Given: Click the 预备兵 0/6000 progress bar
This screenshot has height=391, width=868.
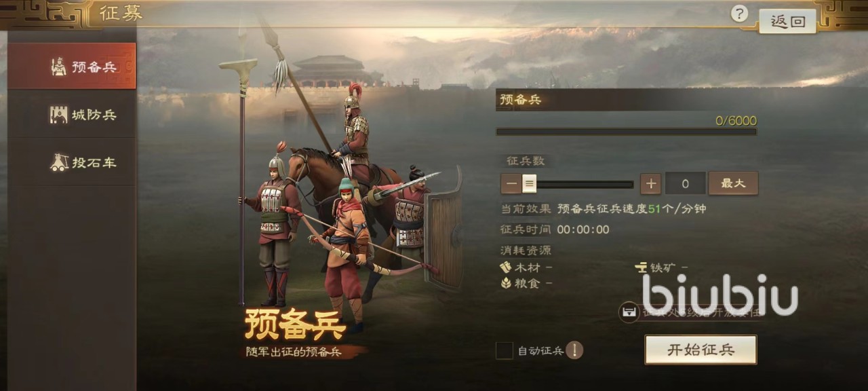Looking at the screenshot, I should point(626,132).
